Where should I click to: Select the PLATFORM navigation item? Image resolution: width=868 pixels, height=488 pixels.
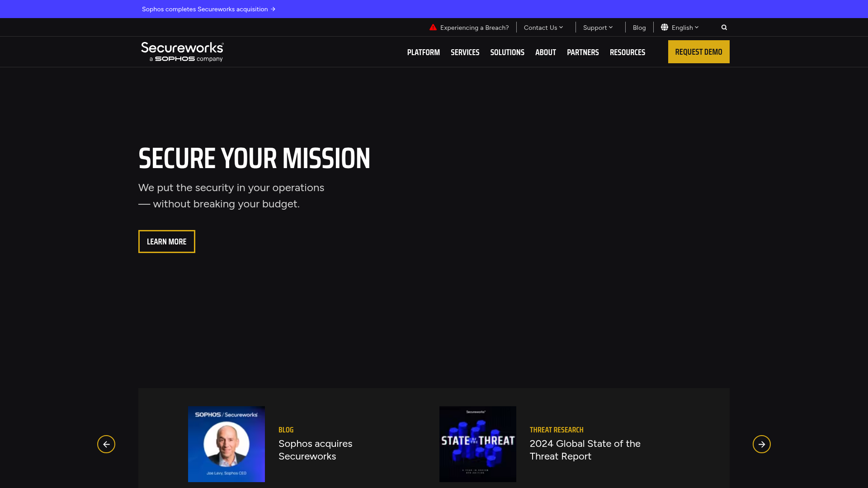[423, 52]
